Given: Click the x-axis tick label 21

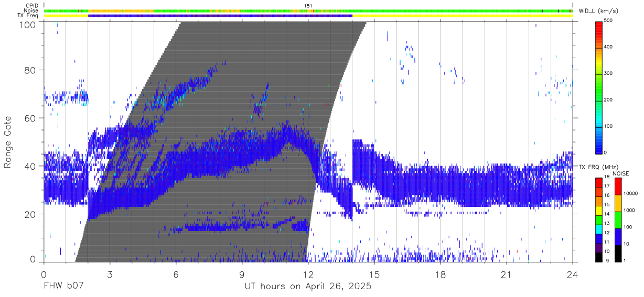Looking at the screenshot, I should pos(507,274).
